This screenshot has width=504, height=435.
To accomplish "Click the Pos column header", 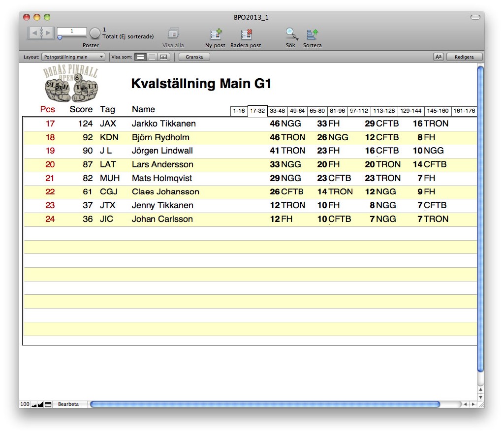I will [x=48, y=109].
